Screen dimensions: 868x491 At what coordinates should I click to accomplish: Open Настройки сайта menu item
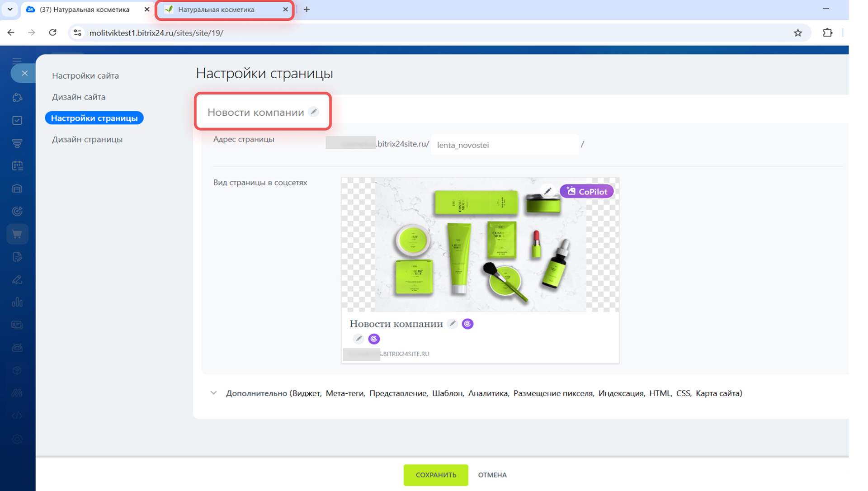(85, 76)
